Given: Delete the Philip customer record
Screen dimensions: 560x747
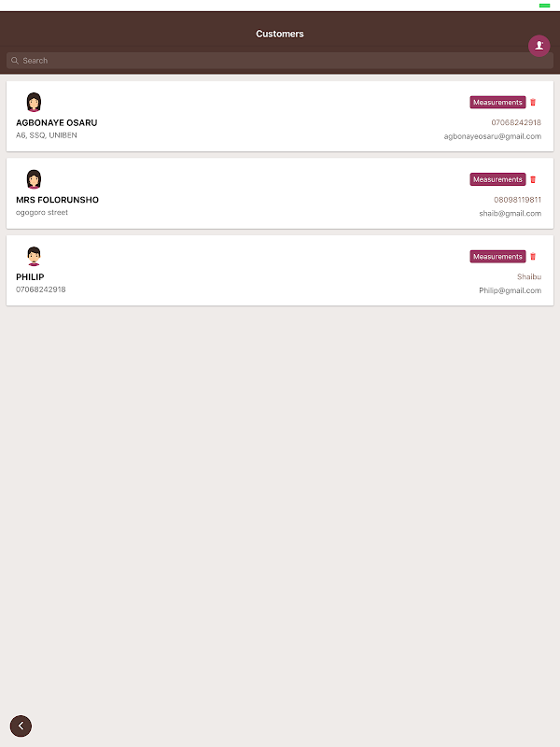Looking at the screenshot, I should (x=533, y=257).
